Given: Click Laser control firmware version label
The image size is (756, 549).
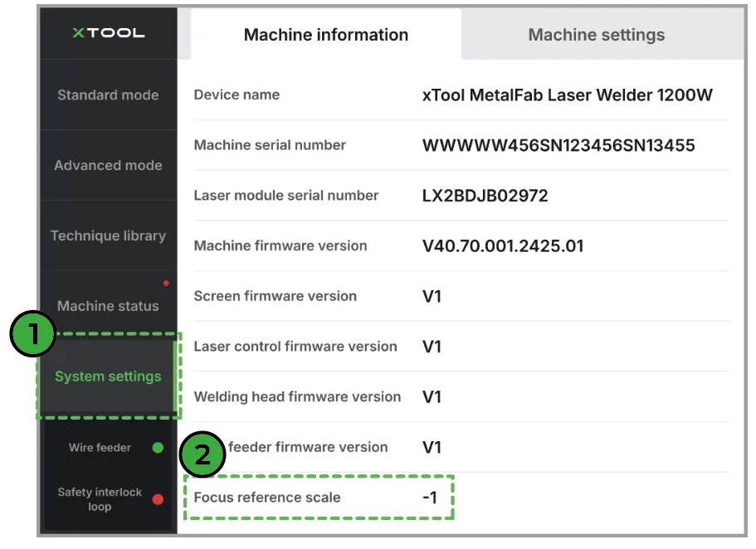Looking at the screenshot, I should point(295,347).
